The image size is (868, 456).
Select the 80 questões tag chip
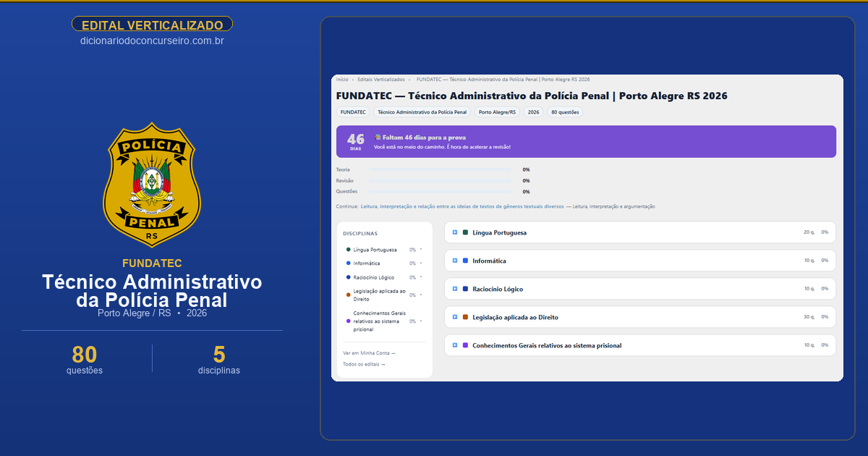[x=565, y=112]
